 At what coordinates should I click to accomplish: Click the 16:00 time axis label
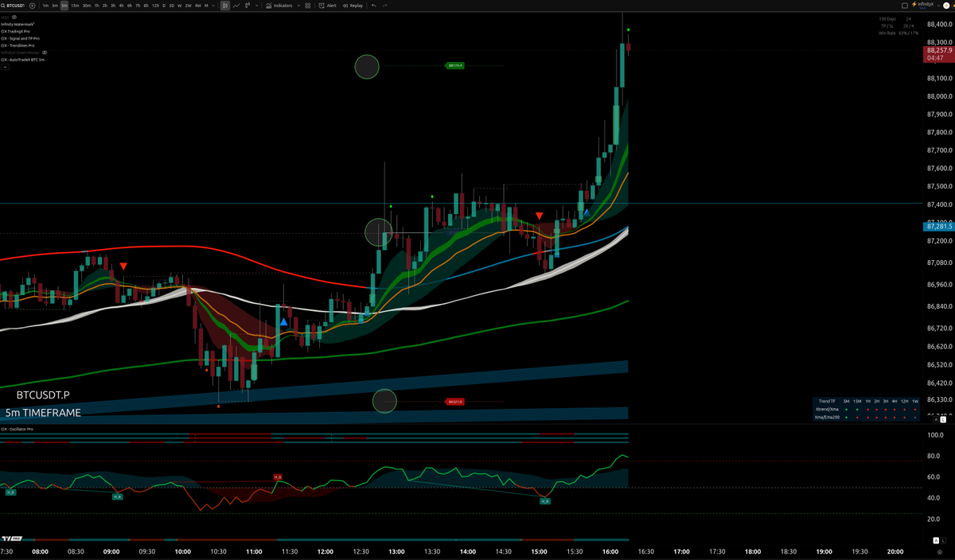click(x=610, y=550)
